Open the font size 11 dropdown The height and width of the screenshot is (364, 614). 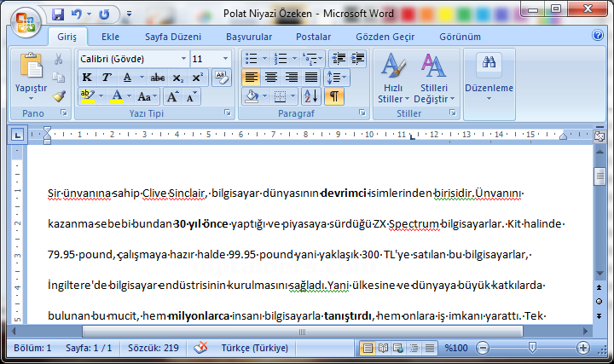tap(225, 59)
